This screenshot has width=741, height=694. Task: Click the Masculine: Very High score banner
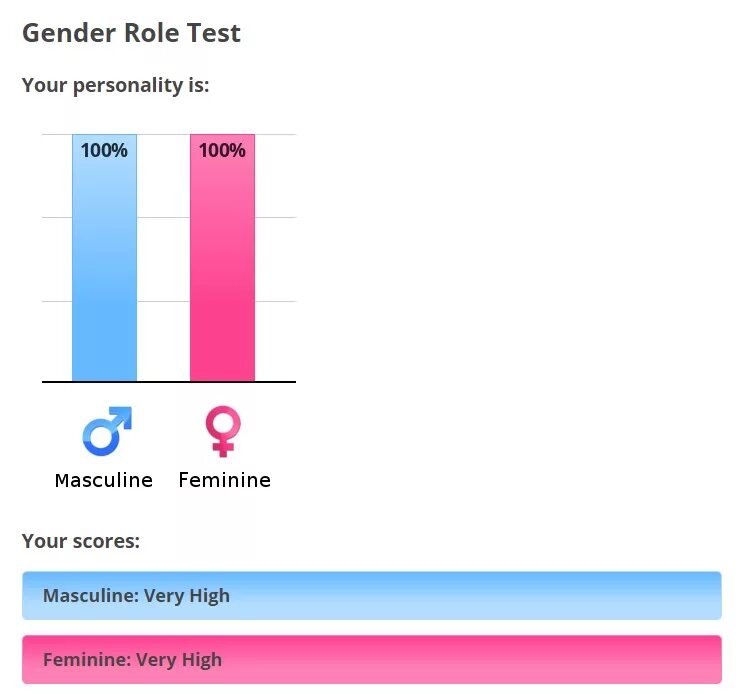(x=372, y=595)
